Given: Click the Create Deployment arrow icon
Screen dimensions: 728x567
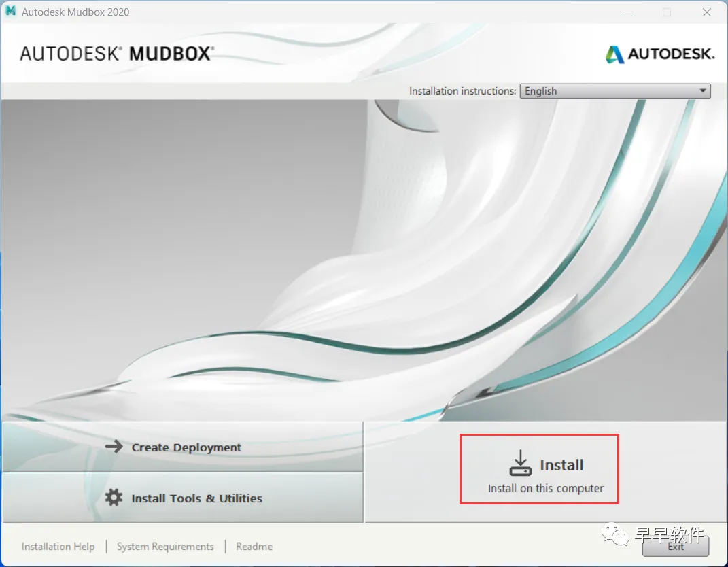Looking at the screenshot, I should coord(114,447).
